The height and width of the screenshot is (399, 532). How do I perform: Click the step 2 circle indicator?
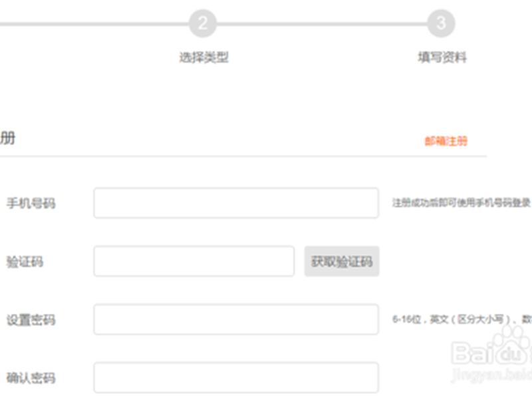(x=203, y=23)
